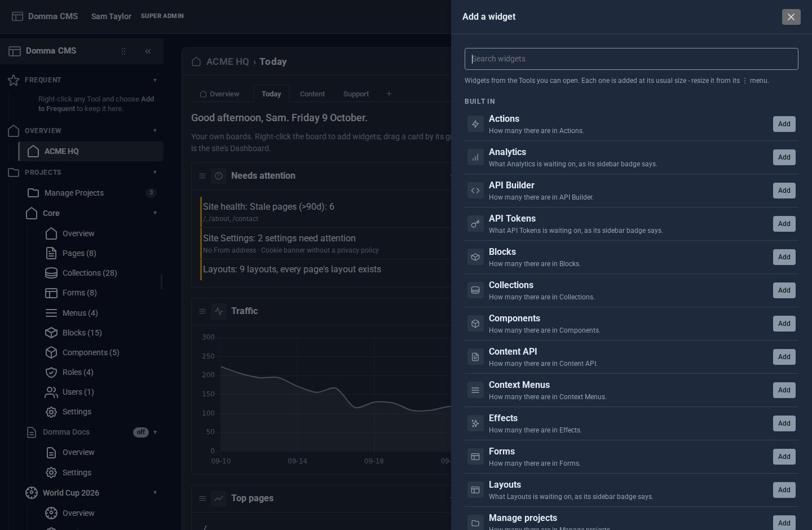Click the Blocks widget cube icon
Screen dimensions: 812x530
point(475,257)
